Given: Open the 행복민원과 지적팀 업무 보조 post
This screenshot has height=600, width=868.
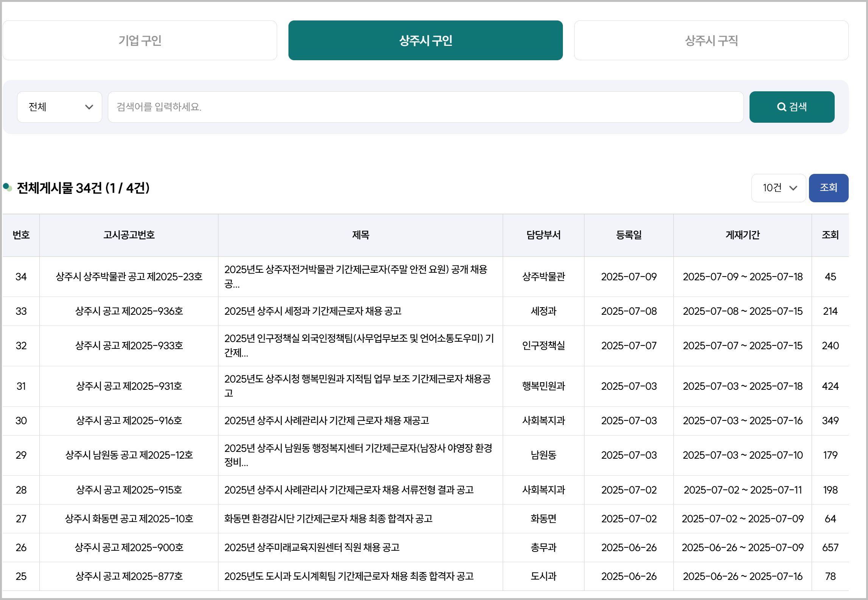Looking at the screenshot, I should point(357,379).
